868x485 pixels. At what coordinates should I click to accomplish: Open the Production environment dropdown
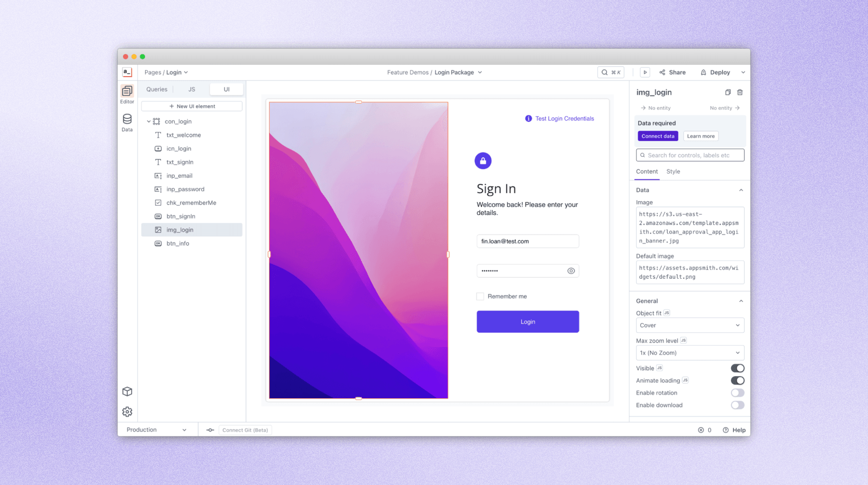point(156,429)
